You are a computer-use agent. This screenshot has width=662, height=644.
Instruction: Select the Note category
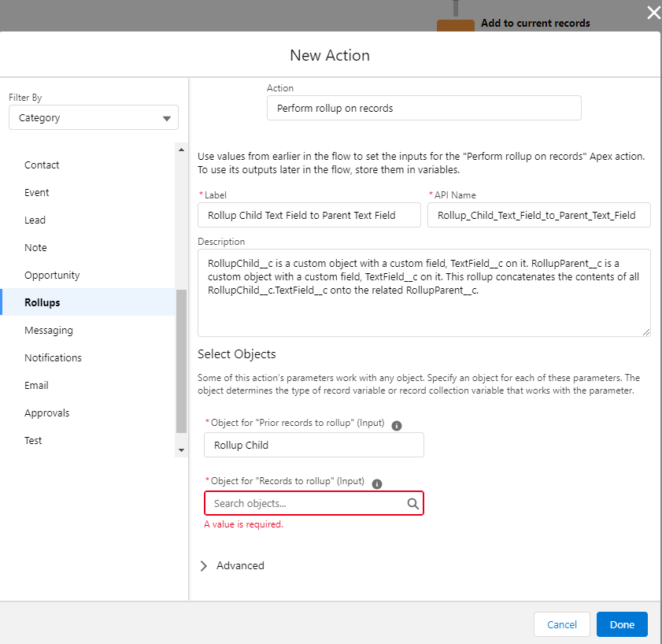tap(35, 247)
